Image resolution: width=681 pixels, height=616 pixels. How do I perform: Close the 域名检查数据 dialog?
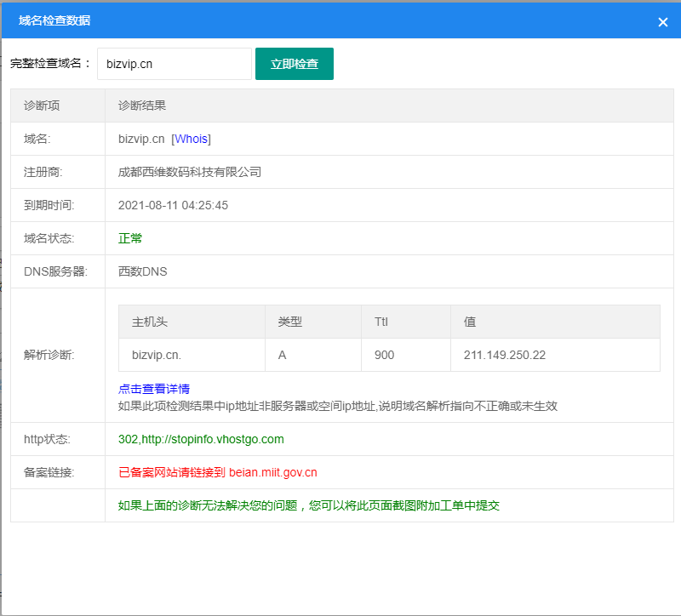[x=662, y=22]
